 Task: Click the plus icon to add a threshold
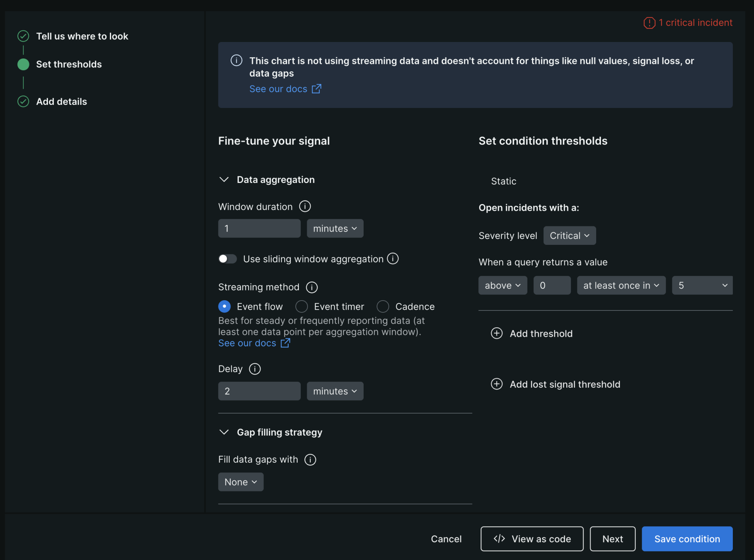tap(496, 333)
